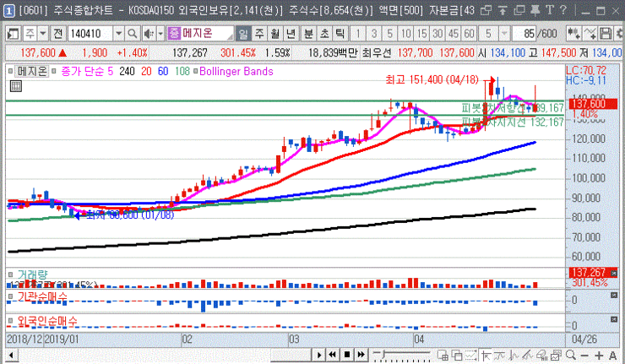Click the 메지온 stock name field
Image resolution: width=625 pixels, height=364 pixels.
(200, 34)
